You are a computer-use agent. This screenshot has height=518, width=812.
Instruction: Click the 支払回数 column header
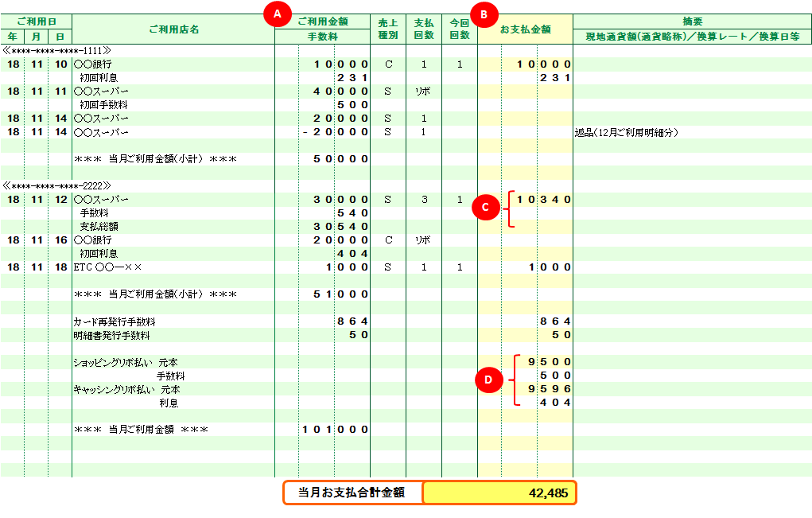(424, 29)
